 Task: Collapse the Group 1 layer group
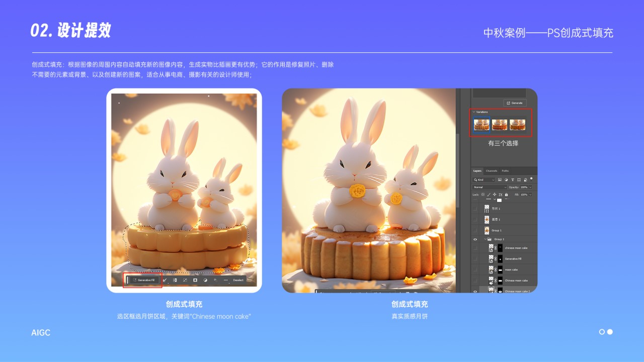[x=485, y=239]
